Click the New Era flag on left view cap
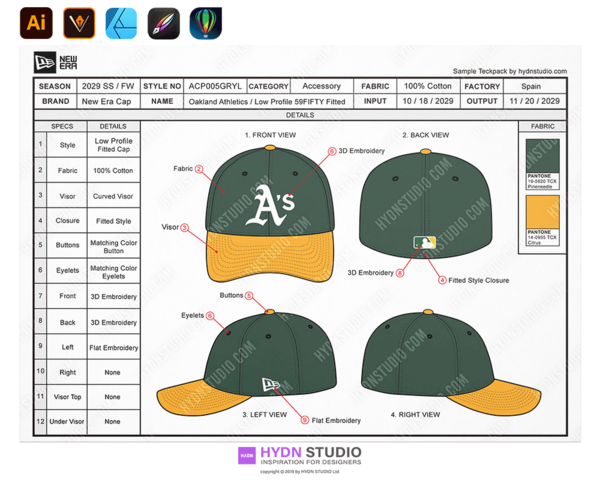Viewport: 600px width, 480px height. 271,384
